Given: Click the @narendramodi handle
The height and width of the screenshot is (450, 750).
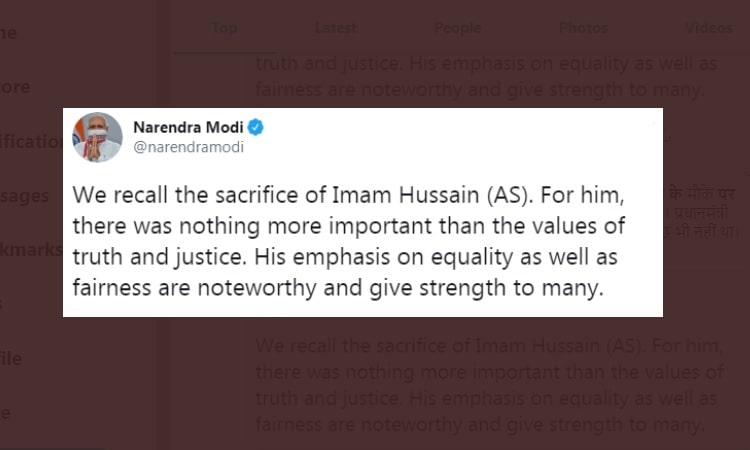Looking at the screenshot, I should [x=188, y=147].
